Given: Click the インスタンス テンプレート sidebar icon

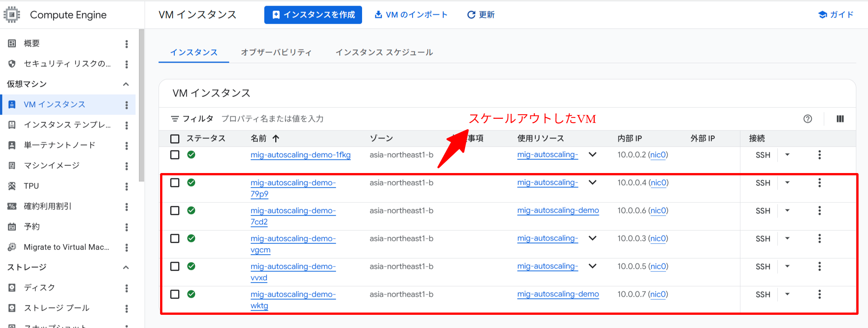Looking at the screenshot, I should pos(12,125).
